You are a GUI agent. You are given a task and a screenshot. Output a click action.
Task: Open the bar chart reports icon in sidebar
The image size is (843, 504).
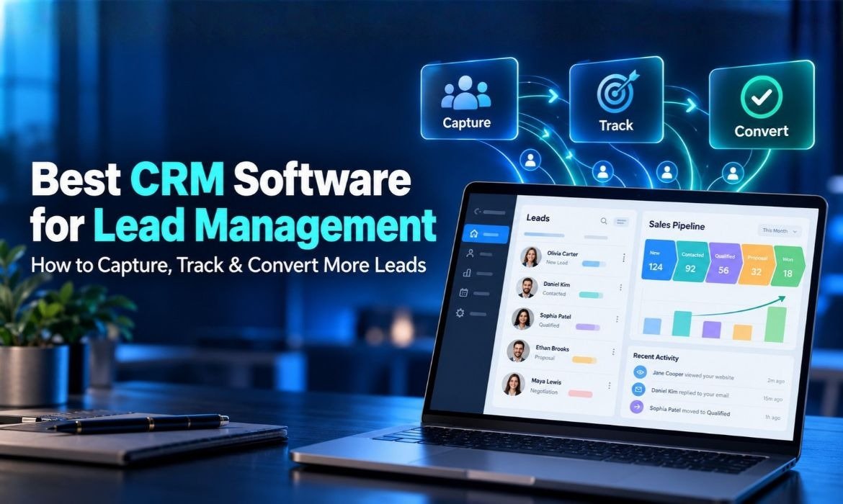point(467,273)
